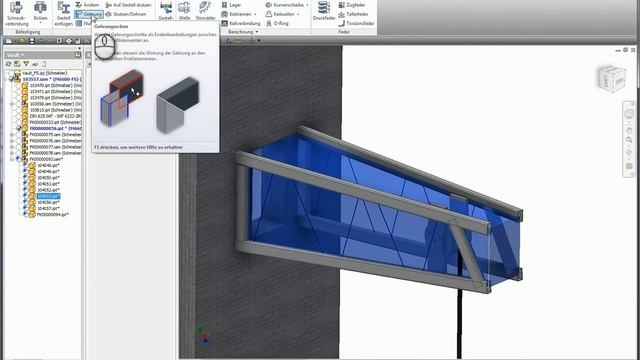This screenshot has height=360, width=640.
Task: Expand the 103558.iam node
Action: point(12,104)
